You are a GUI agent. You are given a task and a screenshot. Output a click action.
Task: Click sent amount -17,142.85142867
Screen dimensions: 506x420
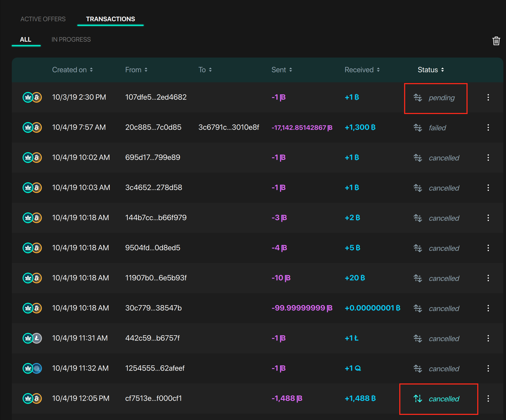[302, 127]
